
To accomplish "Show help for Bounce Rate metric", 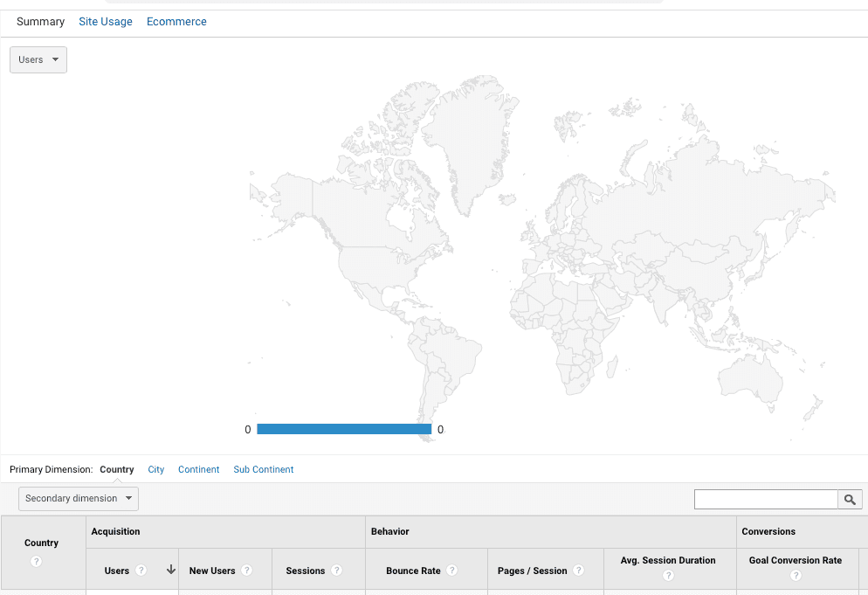I will pyautogui.click(x=452, y=571).
